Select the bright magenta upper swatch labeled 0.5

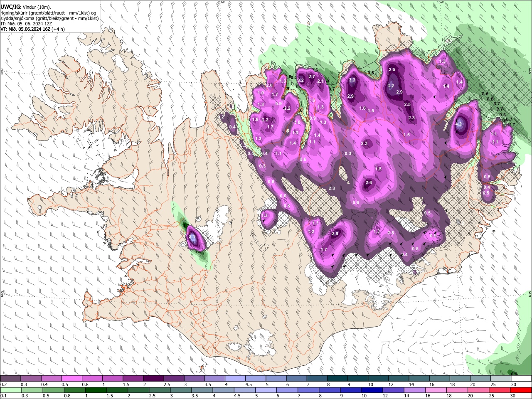[x=71, y=378]
